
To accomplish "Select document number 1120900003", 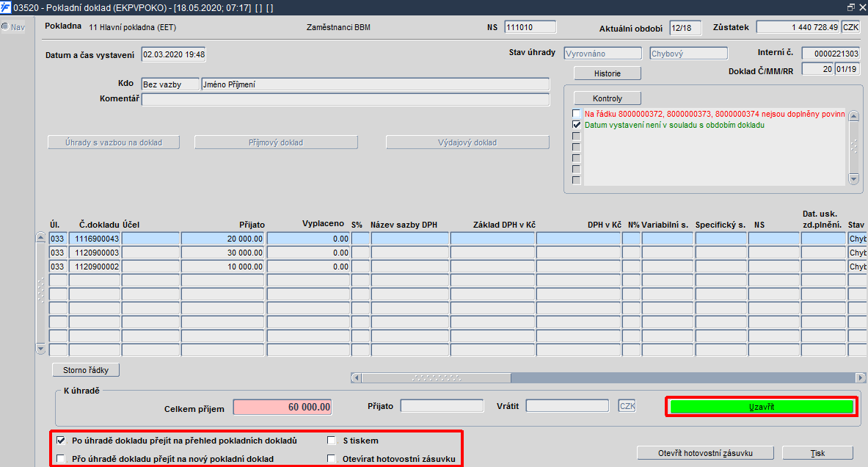I will pyautogui.click(x=95, y=253).
